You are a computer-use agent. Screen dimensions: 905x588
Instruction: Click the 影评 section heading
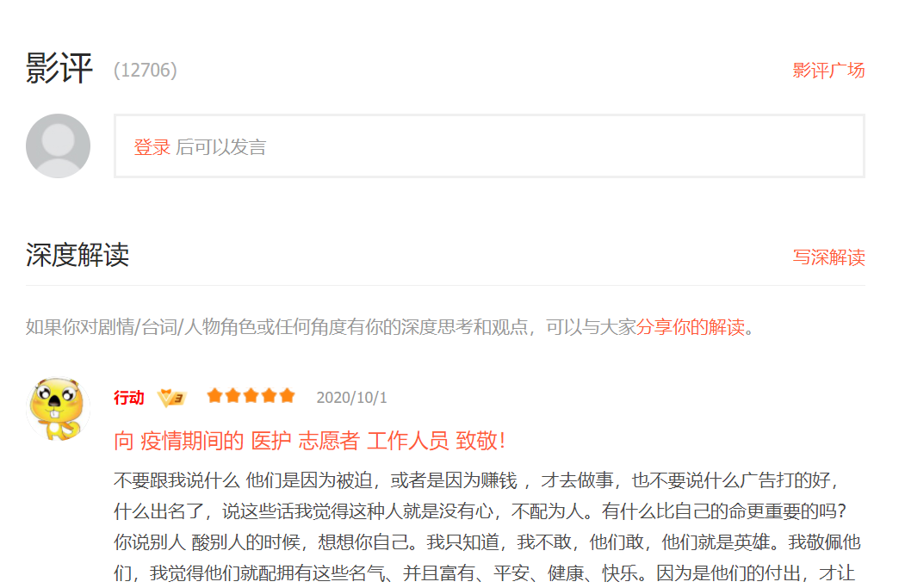pyautogui.click(x=59, y=68)
